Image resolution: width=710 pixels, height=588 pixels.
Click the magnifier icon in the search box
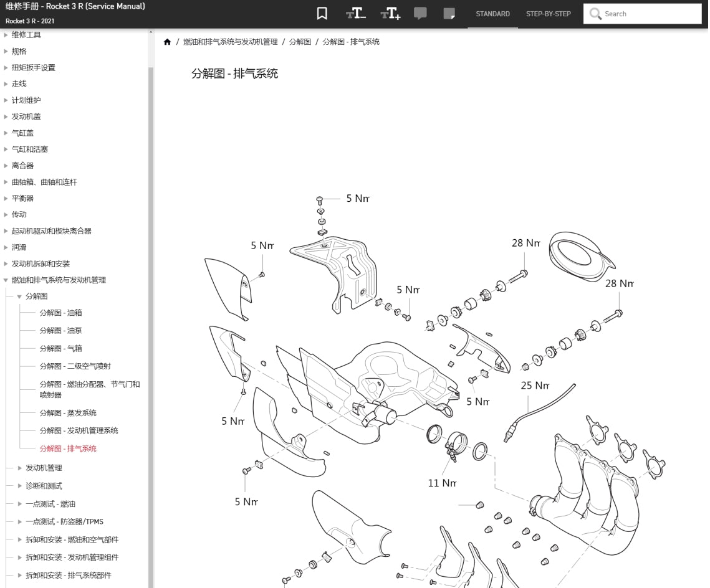595,13
